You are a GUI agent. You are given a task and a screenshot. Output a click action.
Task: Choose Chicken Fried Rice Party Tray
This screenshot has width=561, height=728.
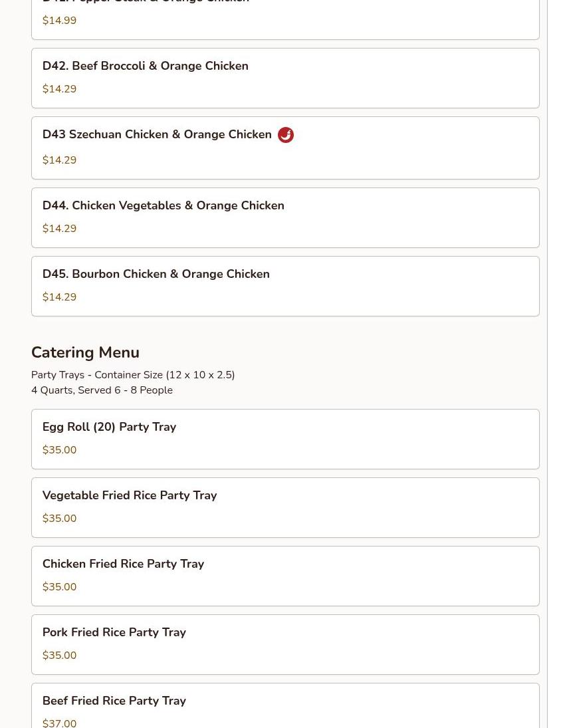[x=285, y=576]
